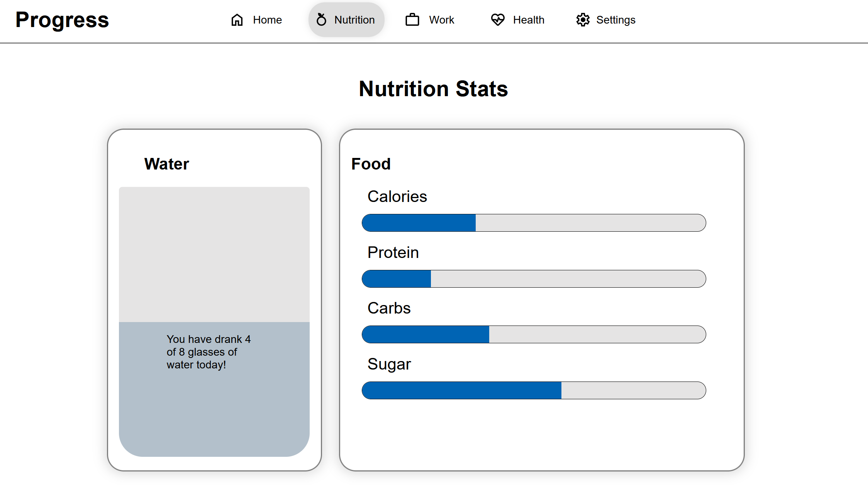Select the Nutrition Stats heading
Image resolution: width=868 pixels, height=485 pixels.
coord(433,89)
